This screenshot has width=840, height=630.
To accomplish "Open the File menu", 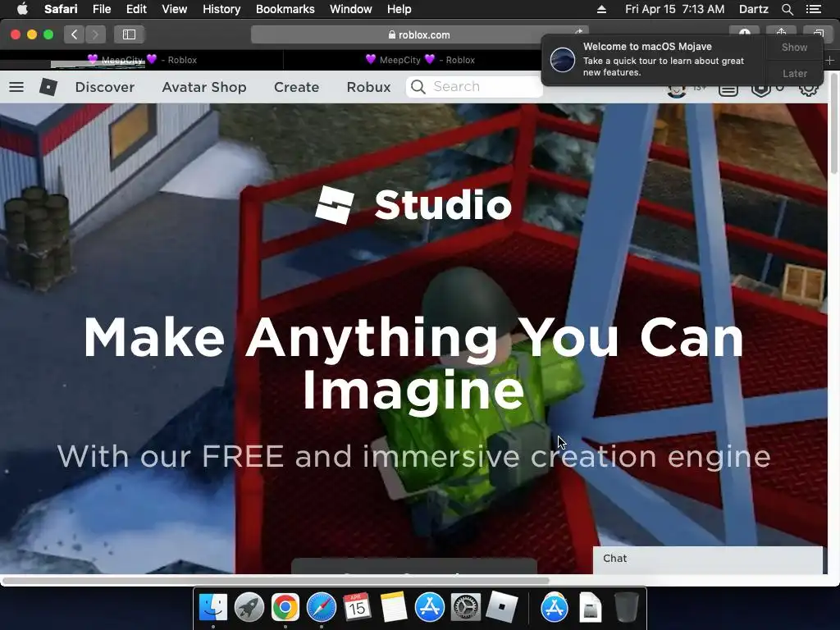I will [x=102, y=9].
